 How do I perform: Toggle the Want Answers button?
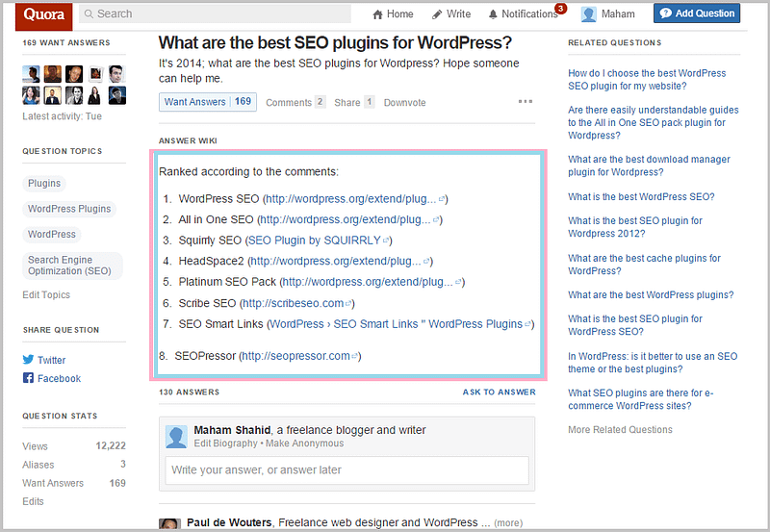tap(208, 102)
